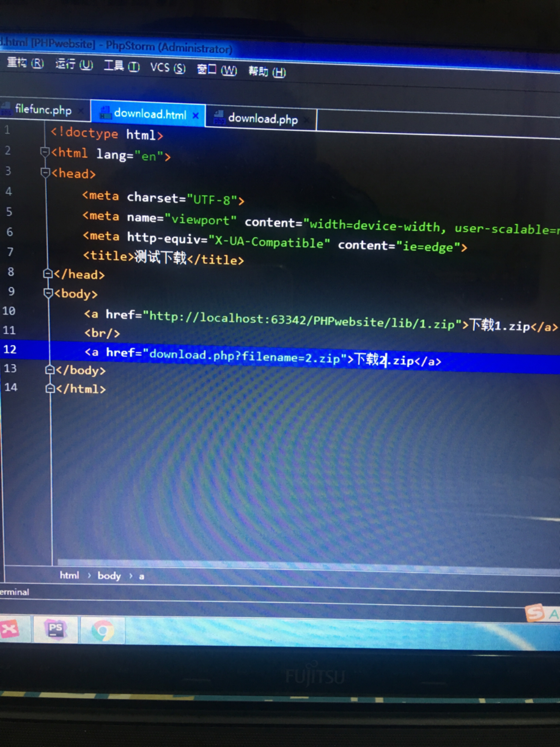Click the download.php file type icon
This screenshot has height=747, width=560.
pos(219,118)
